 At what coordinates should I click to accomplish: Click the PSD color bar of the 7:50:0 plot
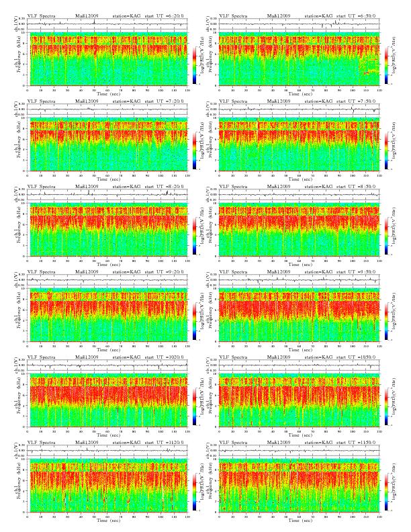pos(386,150)
